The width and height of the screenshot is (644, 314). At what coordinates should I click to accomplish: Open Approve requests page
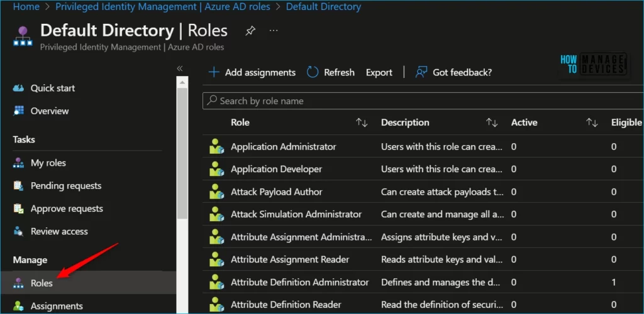point(67,208)
